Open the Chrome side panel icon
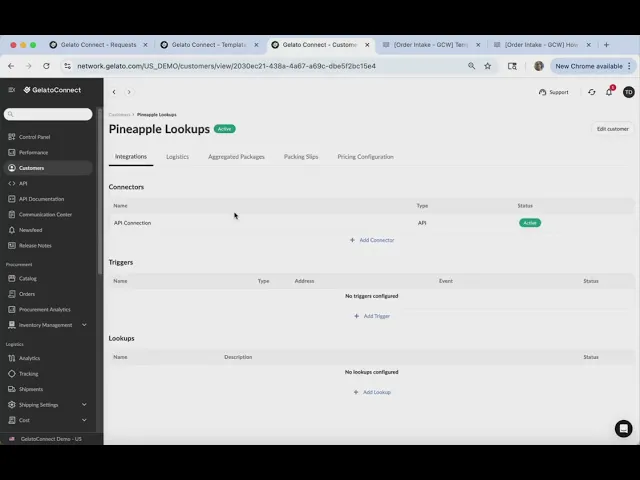The image size is (640, 480). [x=512, y=66]
